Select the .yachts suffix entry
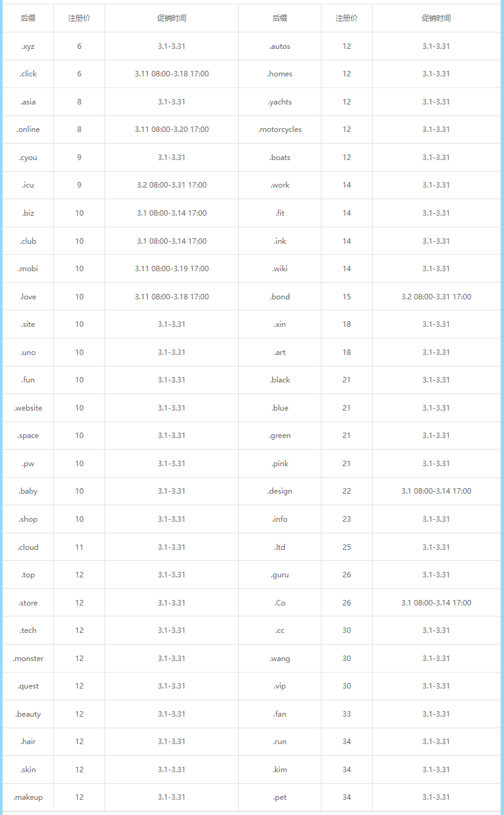The width and height of the screenshot is (504, 815). 280,102
